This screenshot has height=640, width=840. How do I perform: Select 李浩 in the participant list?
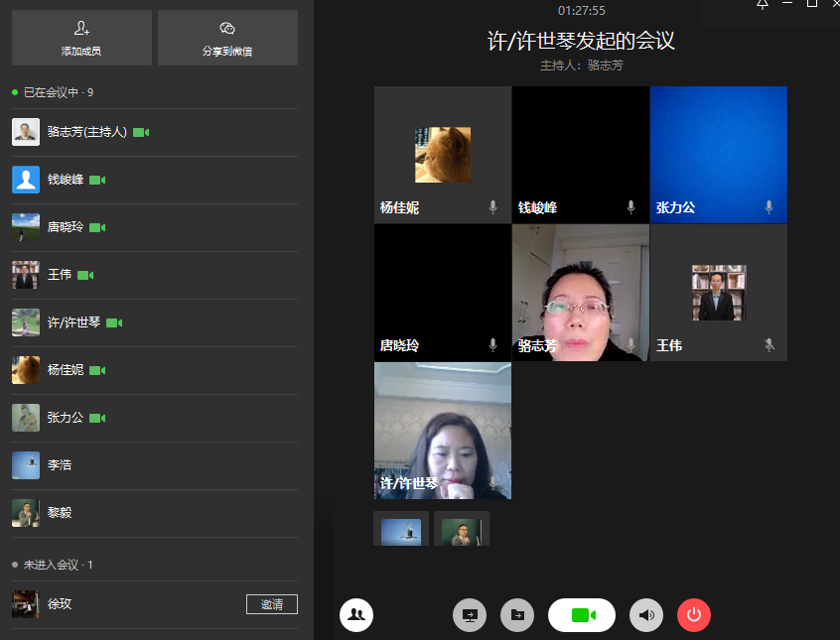click(x=60, y=465)
